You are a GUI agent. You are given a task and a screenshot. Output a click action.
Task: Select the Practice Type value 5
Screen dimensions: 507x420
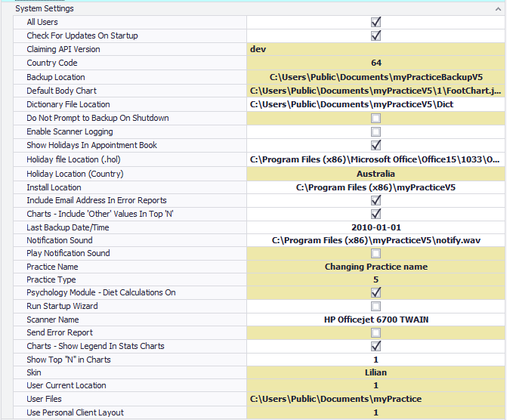click(x=376, y=279)
